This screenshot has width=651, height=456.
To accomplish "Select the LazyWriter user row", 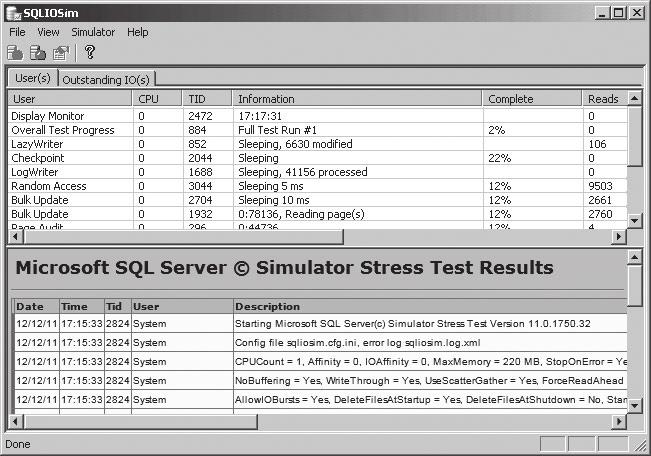I will pos(318,144).
